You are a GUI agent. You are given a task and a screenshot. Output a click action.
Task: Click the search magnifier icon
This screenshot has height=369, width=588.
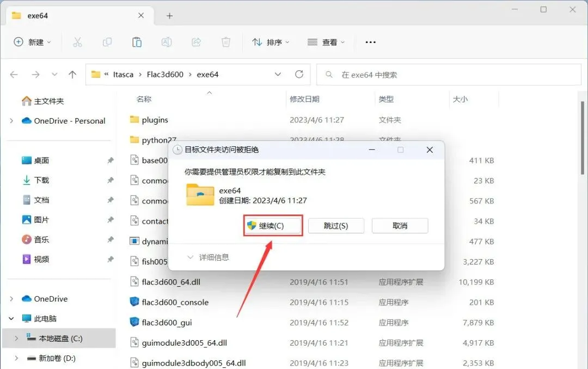pos(329,74)
